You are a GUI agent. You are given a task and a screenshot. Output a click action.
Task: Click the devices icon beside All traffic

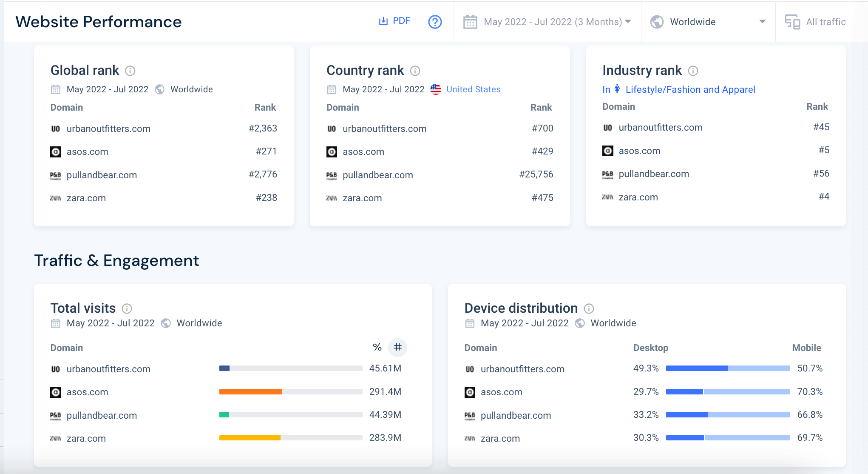coord(792,22)
